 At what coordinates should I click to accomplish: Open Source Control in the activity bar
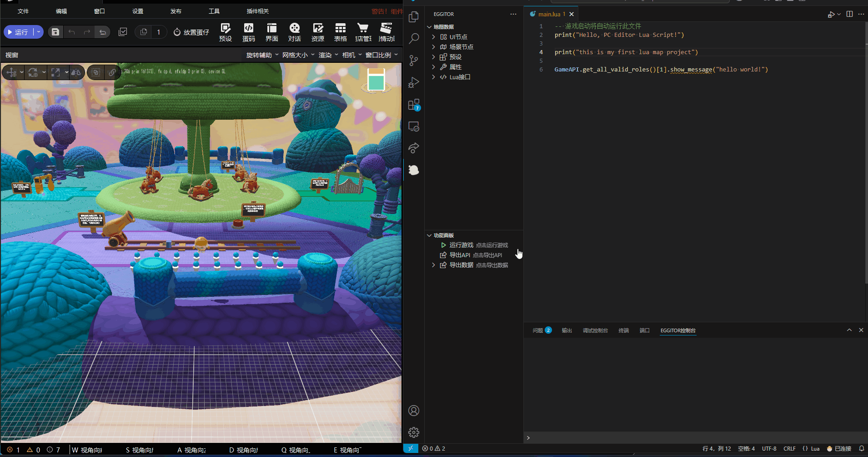(413, 60)
